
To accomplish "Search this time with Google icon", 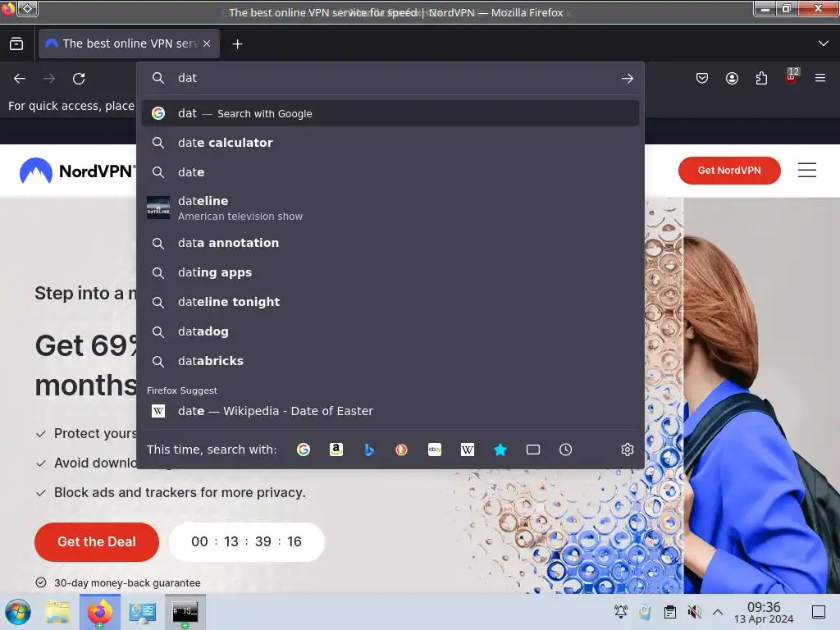I will tap(304, 450).
